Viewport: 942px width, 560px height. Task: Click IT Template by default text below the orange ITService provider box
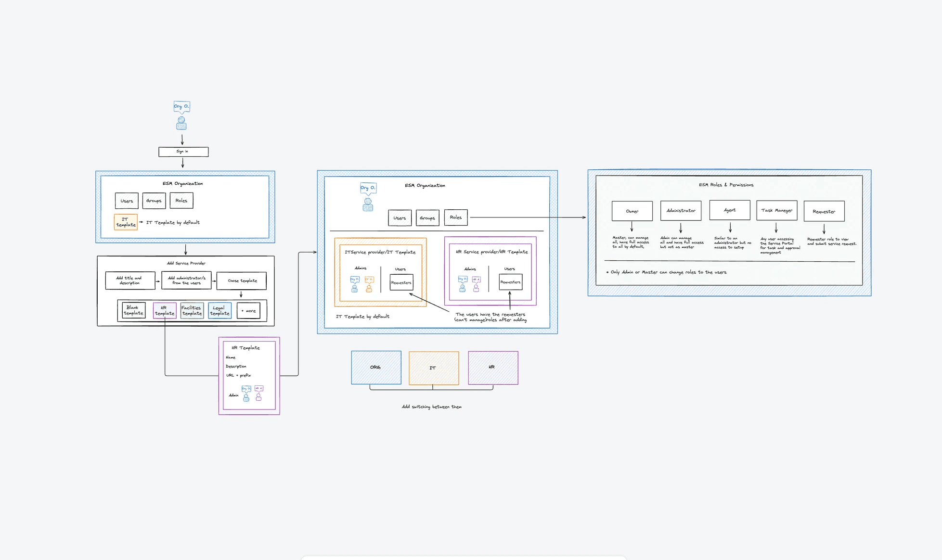(362, 317)
